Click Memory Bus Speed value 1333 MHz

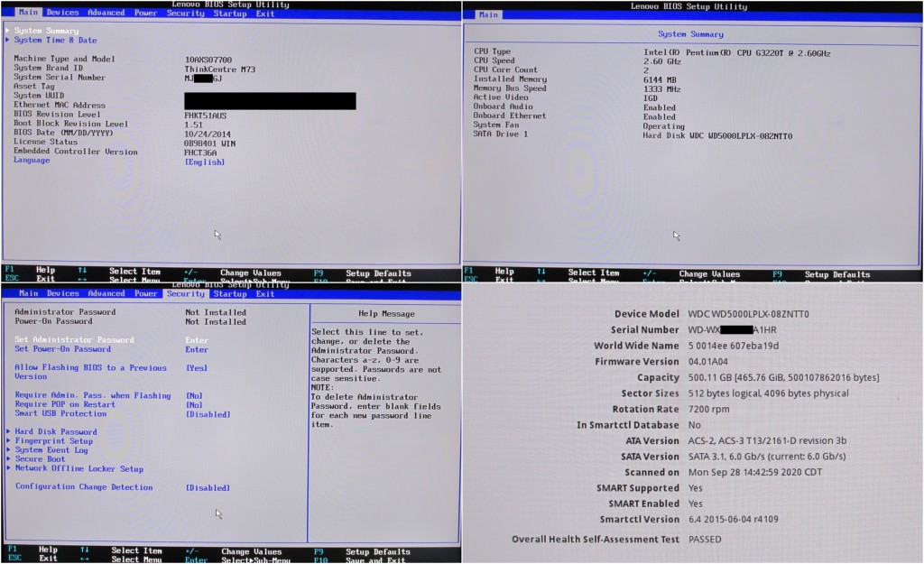661,89
